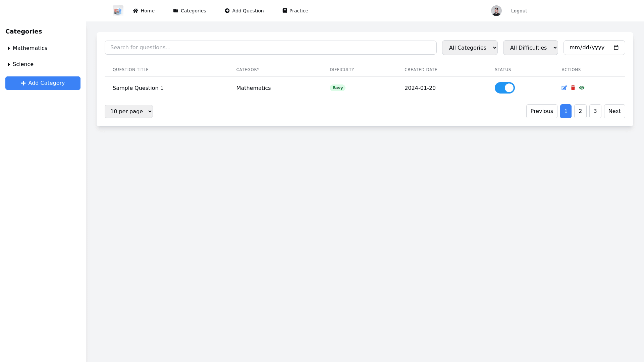Click the Logout link
Screen dimensions: 644x362
519,11
